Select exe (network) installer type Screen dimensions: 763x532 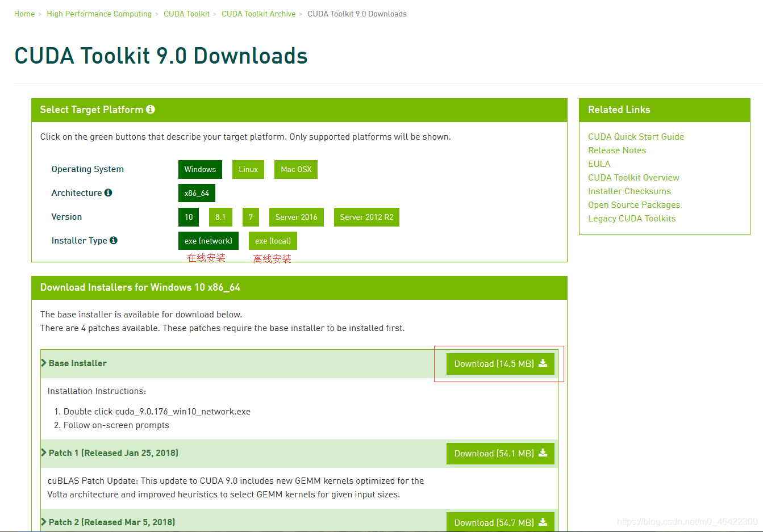click(209, 241)
